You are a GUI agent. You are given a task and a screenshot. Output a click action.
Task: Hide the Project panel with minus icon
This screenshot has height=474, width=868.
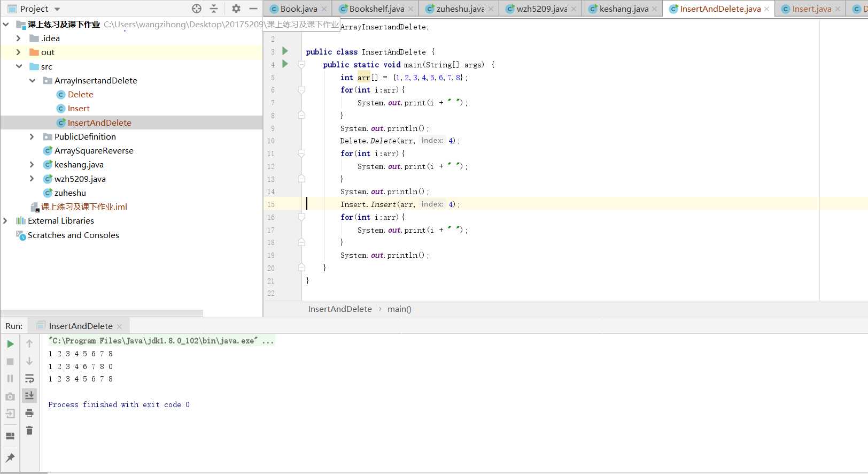pos(253,9)
